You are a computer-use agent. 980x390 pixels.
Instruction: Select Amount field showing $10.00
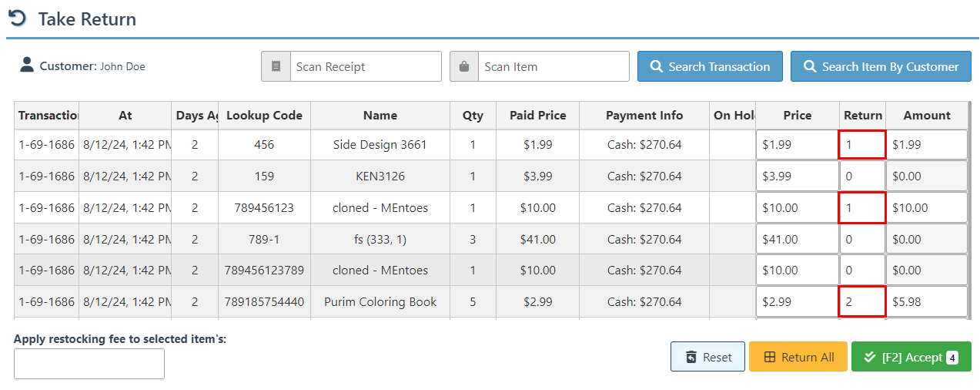point(927,208)
